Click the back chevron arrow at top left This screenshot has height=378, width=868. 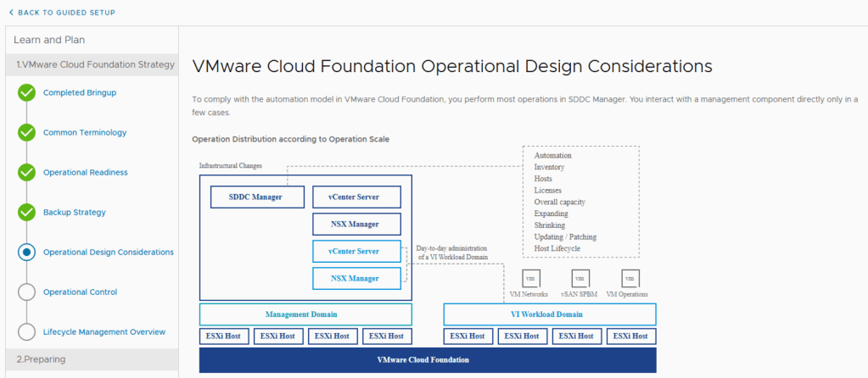click(x=11, y=13)
